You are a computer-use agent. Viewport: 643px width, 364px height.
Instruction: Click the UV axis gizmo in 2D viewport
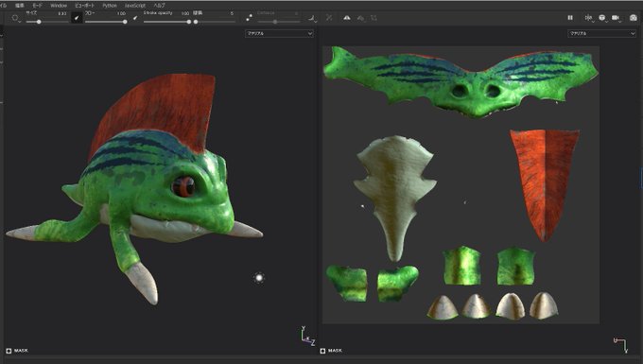620,345
